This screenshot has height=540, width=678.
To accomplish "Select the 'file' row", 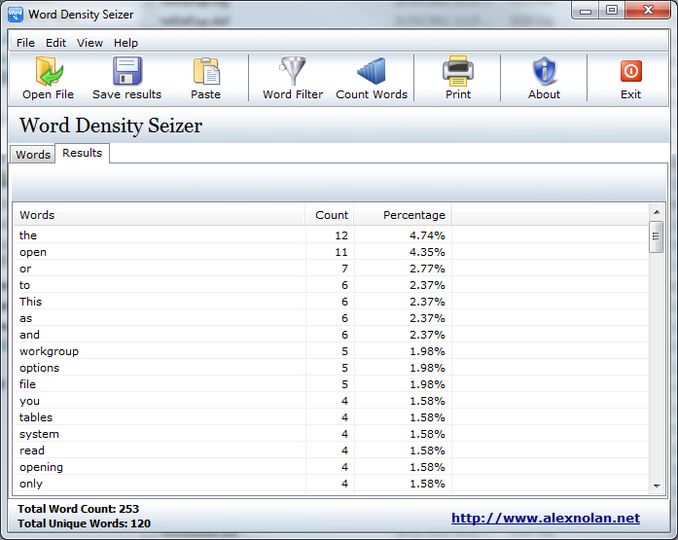I will [x=331, y=384].
